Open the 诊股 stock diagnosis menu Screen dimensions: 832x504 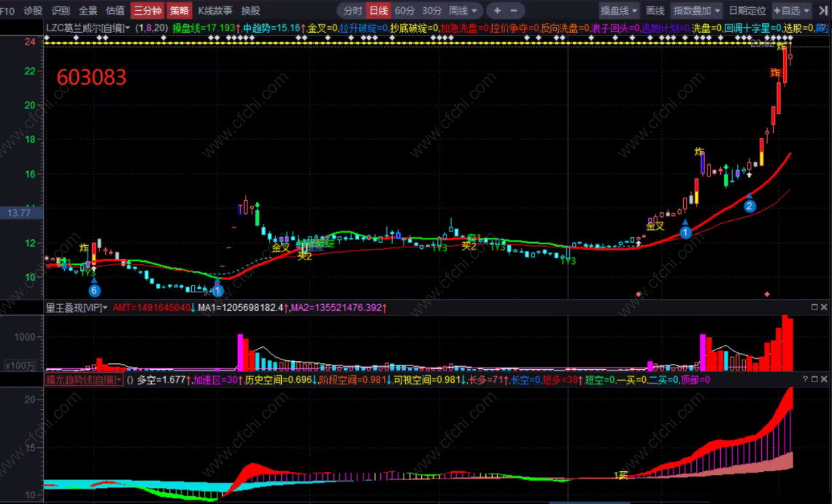(x=33, y=11)
